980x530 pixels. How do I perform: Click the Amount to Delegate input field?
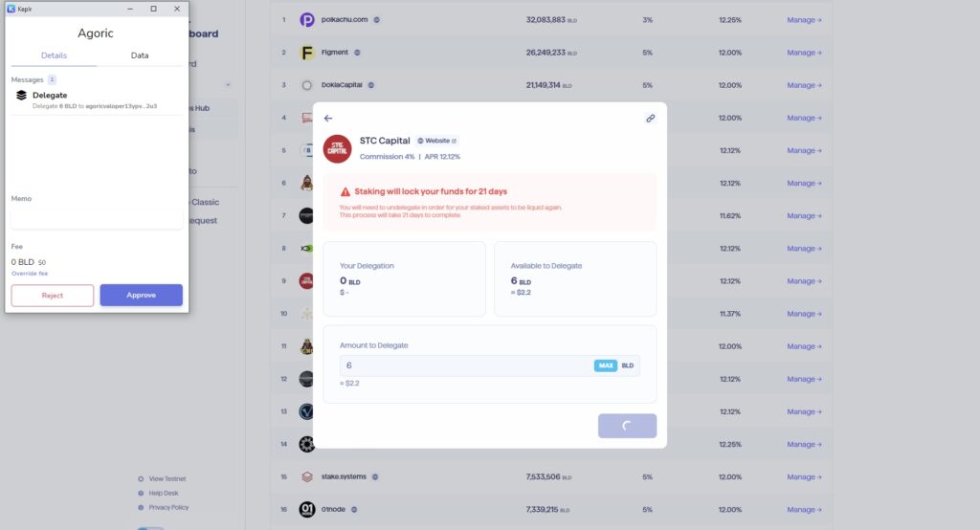(x=466, y=365)
